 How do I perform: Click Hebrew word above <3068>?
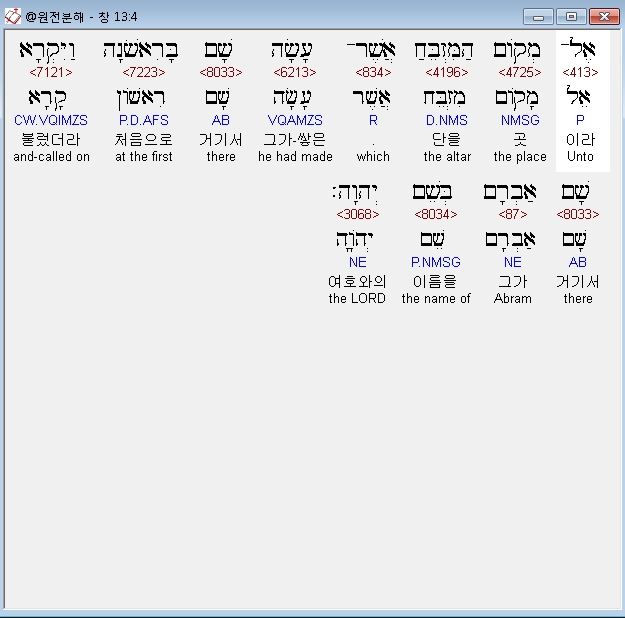355,193
